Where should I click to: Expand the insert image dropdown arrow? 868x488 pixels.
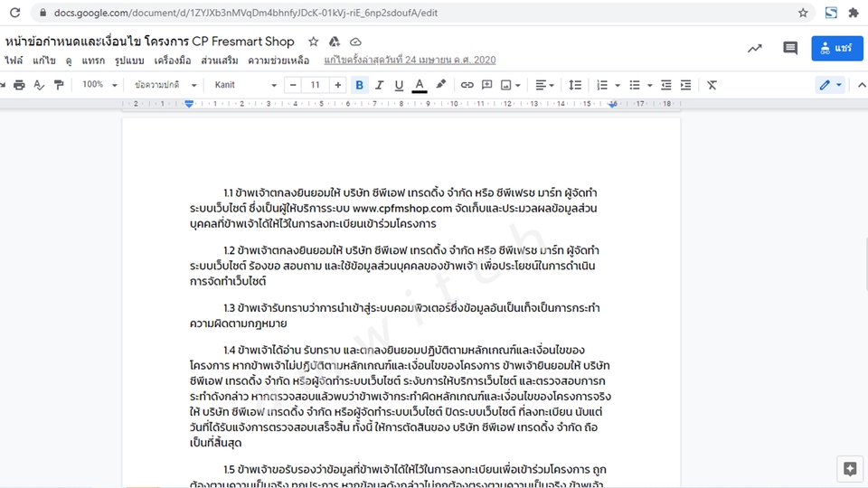click(518, 86)
